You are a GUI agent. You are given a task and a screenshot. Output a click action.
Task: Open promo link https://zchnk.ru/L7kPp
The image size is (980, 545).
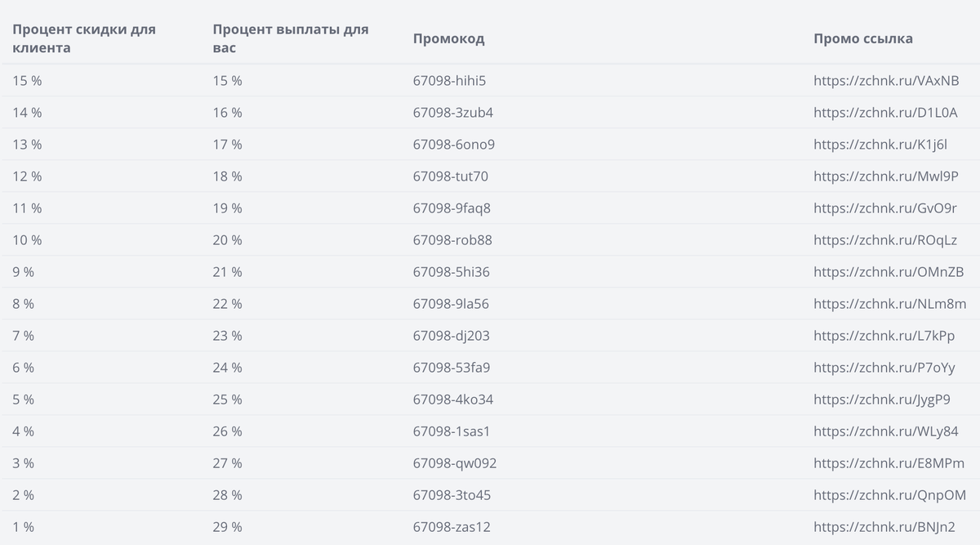coord(884,336)
